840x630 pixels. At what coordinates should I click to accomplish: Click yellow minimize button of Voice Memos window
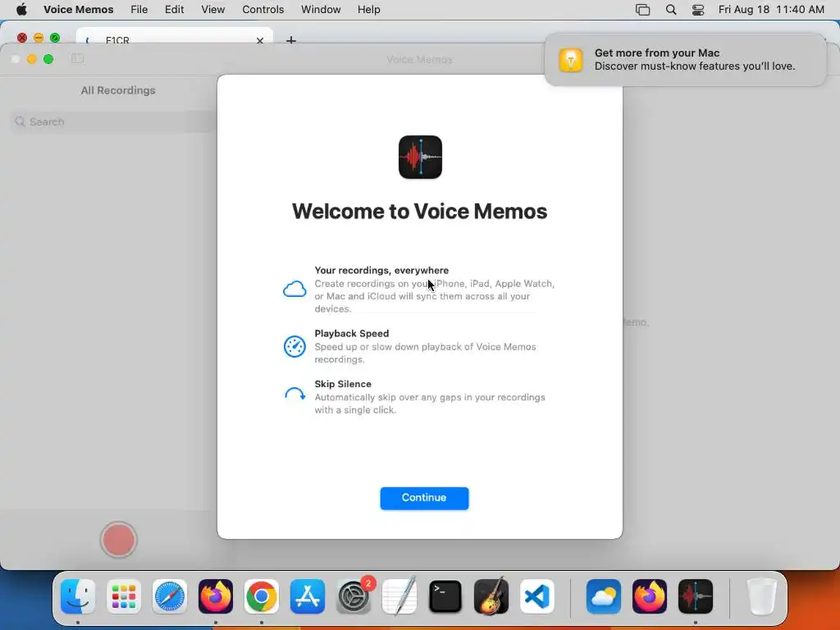32,59
